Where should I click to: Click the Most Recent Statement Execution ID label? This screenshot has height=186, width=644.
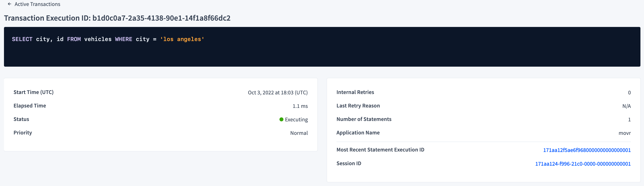[x=380, y=150]
